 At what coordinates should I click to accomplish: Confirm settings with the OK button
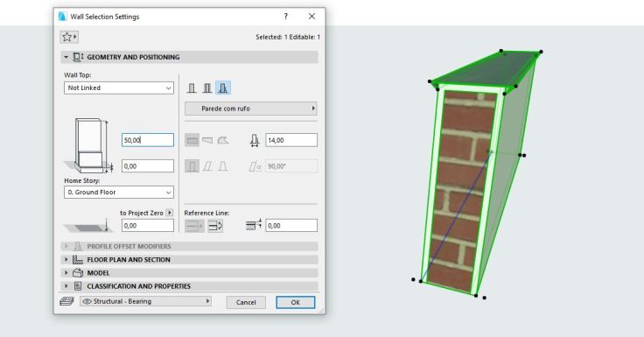(295, 302)
